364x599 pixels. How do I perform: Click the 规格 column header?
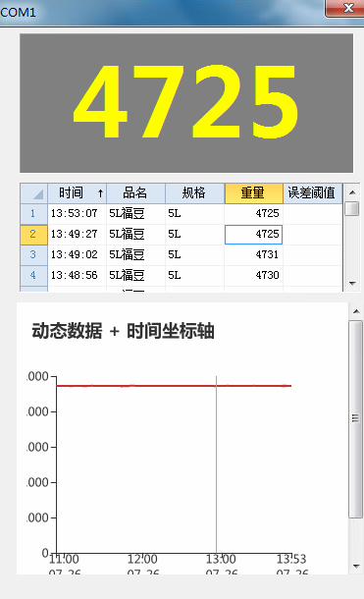[194, 193]
